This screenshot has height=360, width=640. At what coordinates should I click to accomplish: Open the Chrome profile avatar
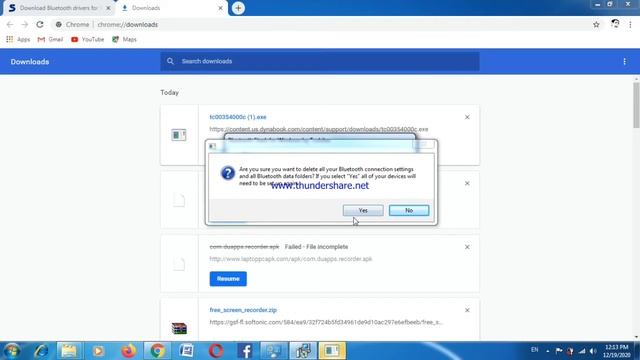(615, 24)
